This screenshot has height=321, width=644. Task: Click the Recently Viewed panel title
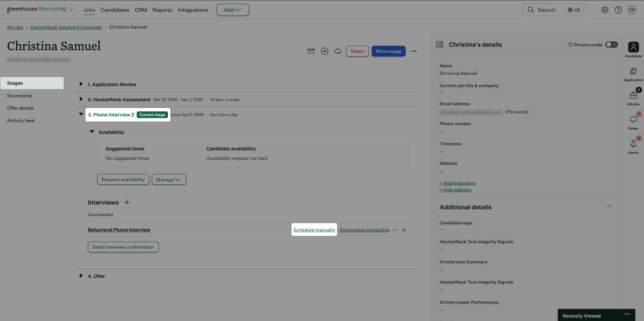581,316
